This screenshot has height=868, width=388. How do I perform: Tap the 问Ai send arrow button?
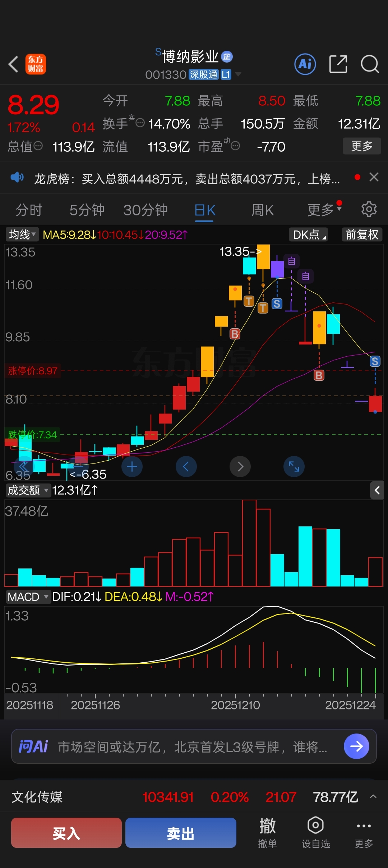[x=356, y=746]
